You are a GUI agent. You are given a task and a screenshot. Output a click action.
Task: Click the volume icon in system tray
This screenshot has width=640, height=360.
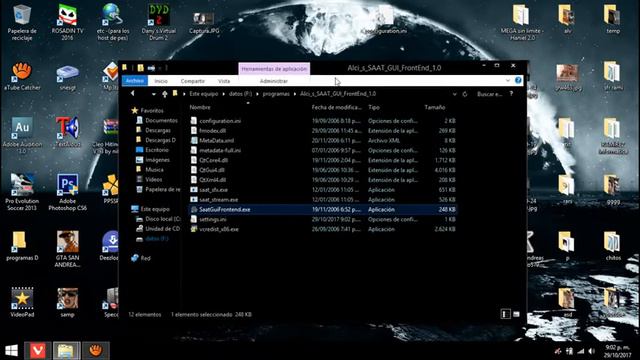(x=591, y=351)
